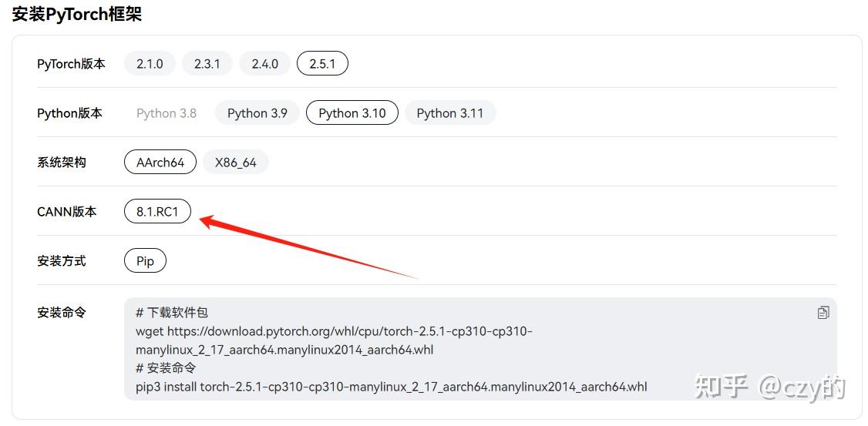Select the Python 3.10 option

(352, 113)
